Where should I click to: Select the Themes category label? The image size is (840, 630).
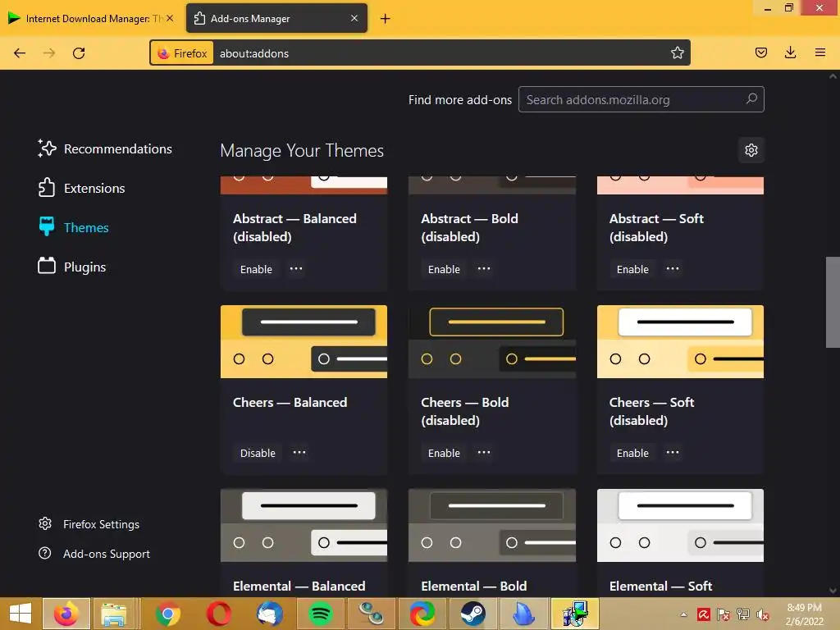[86, 228]
